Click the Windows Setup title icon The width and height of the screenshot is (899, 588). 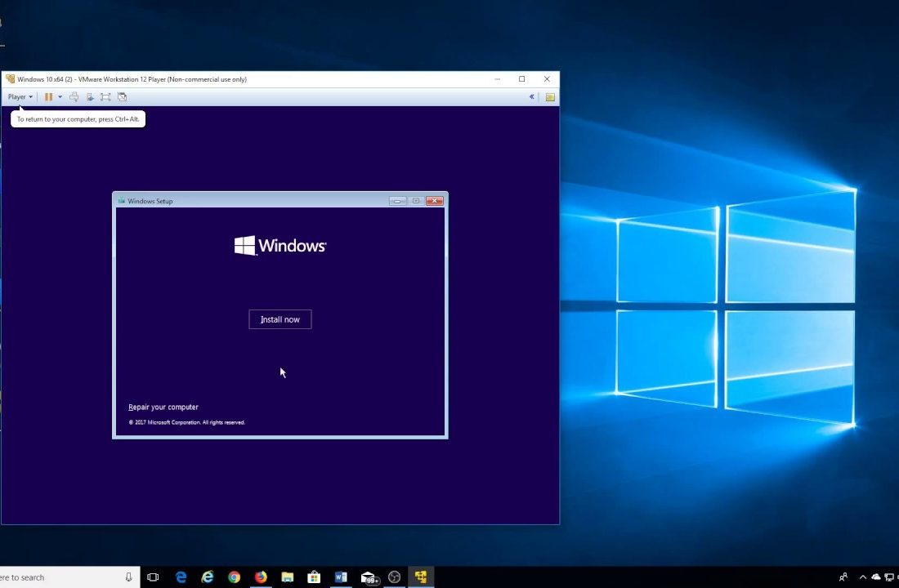coord(121,201)
